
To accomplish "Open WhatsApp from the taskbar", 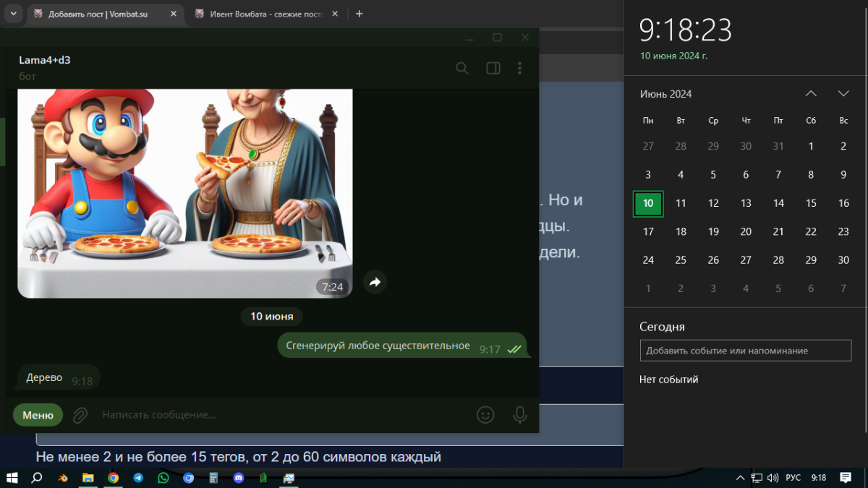I will coord(163,478).
